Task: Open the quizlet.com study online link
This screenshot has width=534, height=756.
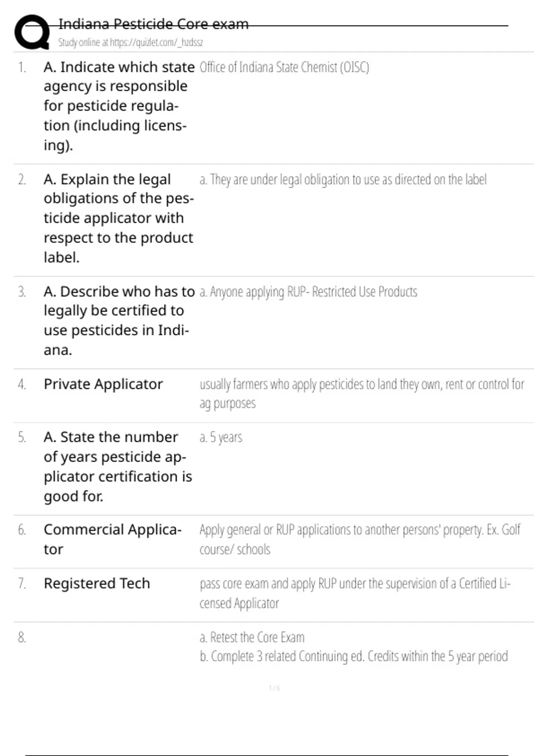Action: 130,43
